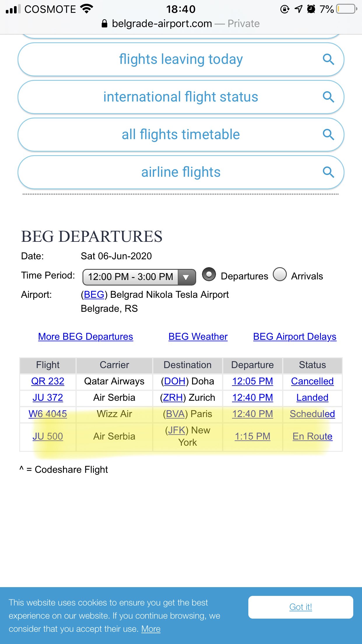Tap magnifier icon on international flight status
362x644 pixels.
click(328, 97)
